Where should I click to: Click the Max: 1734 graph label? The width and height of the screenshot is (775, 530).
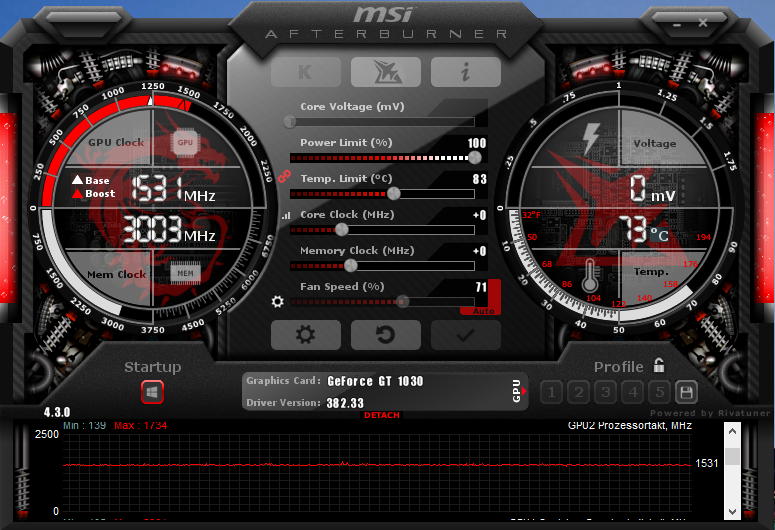click(x=140, y=426)
